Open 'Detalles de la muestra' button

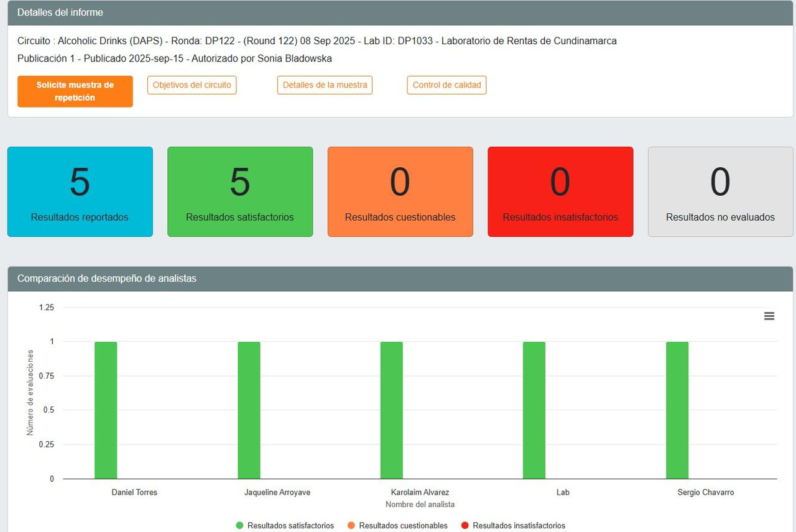[325, 85]
